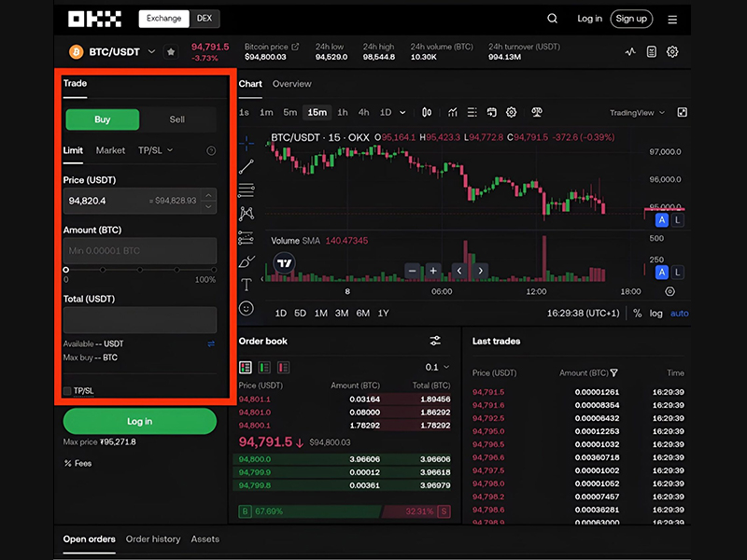Screen dimensions: 747x560
Task: Click the amount slider 100% end
Action: point(214,270)
